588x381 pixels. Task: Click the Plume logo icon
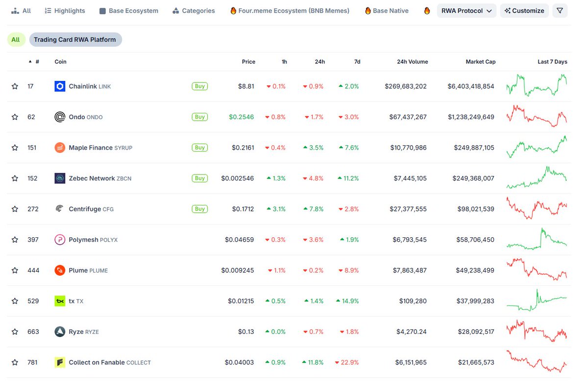[60, 270]
